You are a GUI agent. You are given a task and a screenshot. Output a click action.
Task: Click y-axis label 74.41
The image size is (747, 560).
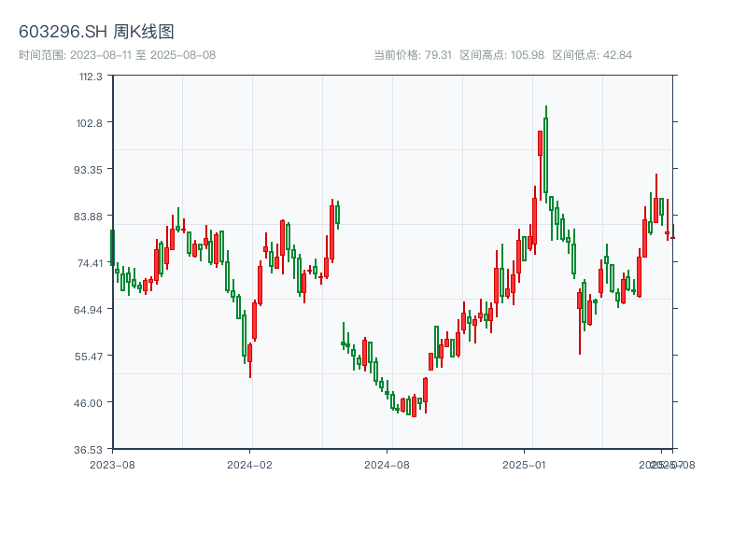(90, 263)
